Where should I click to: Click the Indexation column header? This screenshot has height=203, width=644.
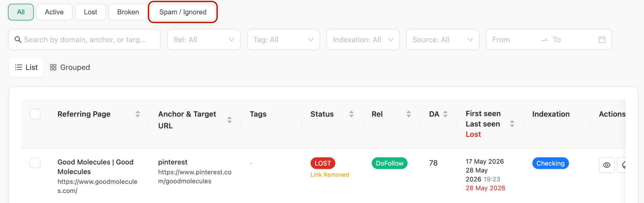coord(551,114)
